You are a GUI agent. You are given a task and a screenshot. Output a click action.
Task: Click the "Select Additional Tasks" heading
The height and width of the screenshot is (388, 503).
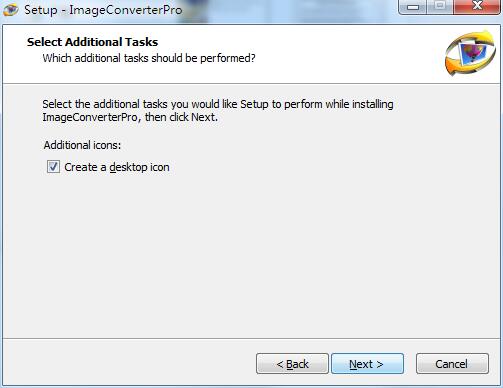tap(92, 42)
